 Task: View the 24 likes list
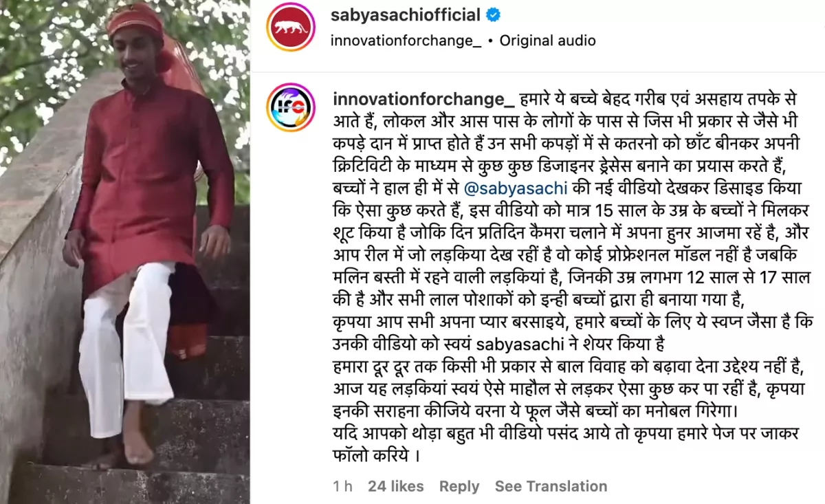tap(396, 486)
